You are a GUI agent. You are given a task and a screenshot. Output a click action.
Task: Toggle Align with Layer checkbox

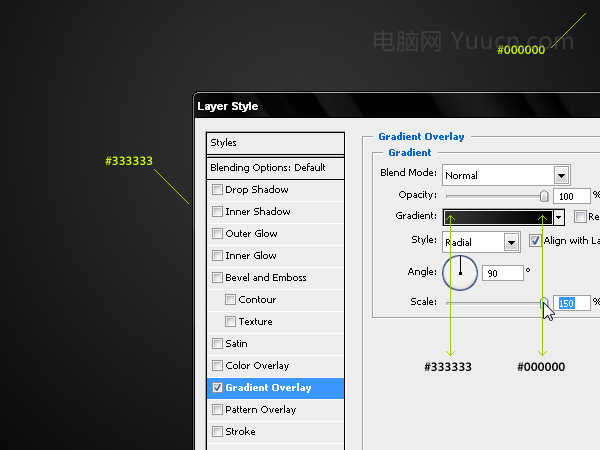pyautogui.click(x=535, y=241)
